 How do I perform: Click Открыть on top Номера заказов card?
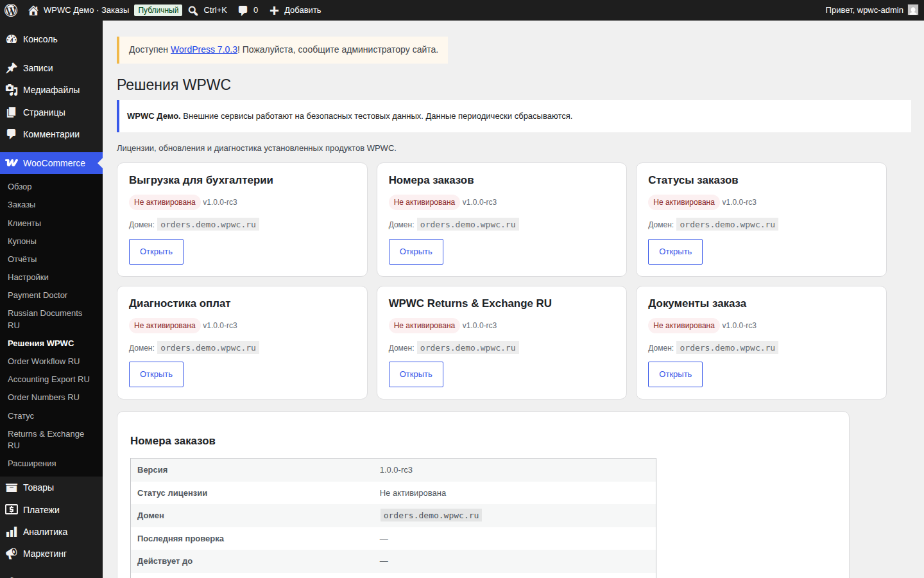click(x=416, y=252)
